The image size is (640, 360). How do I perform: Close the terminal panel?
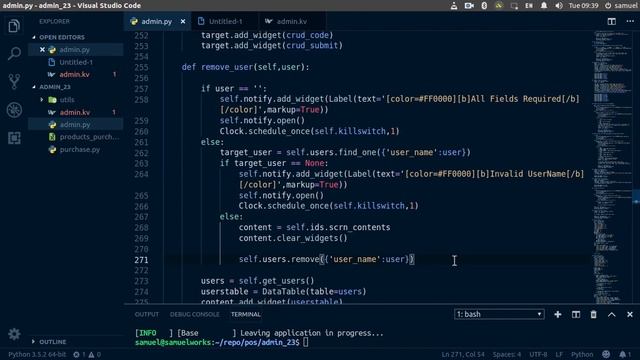tap(629, 314)
